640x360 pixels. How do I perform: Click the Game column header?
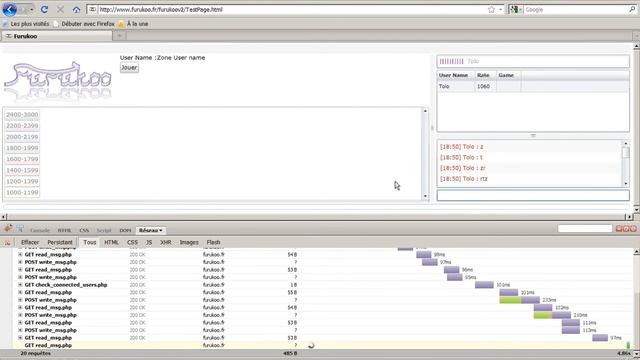[x=509, y=75]
